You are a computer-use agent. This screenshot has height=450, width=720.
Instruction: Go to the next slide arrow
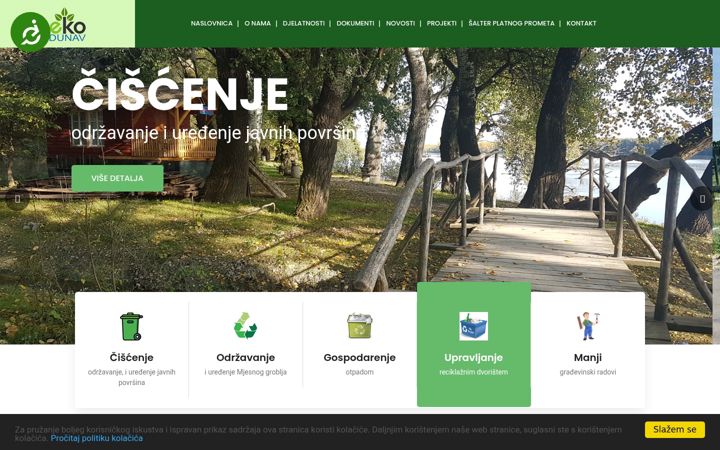(x=702, y=199)
